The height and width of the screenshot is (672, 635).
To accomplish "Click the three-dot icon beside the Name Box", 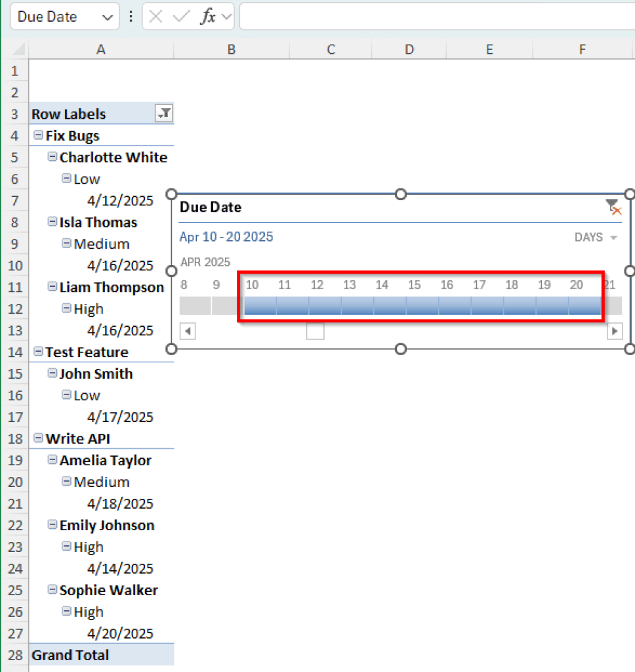I will coord(132,16).
